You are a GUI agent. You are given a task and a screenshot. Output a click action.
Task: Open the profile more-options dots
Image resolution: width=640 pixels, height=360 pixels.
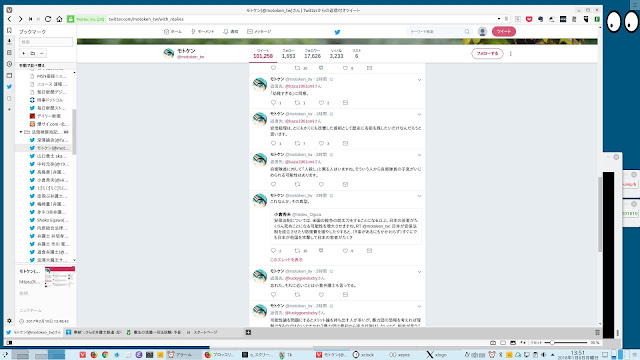point(511,53)
